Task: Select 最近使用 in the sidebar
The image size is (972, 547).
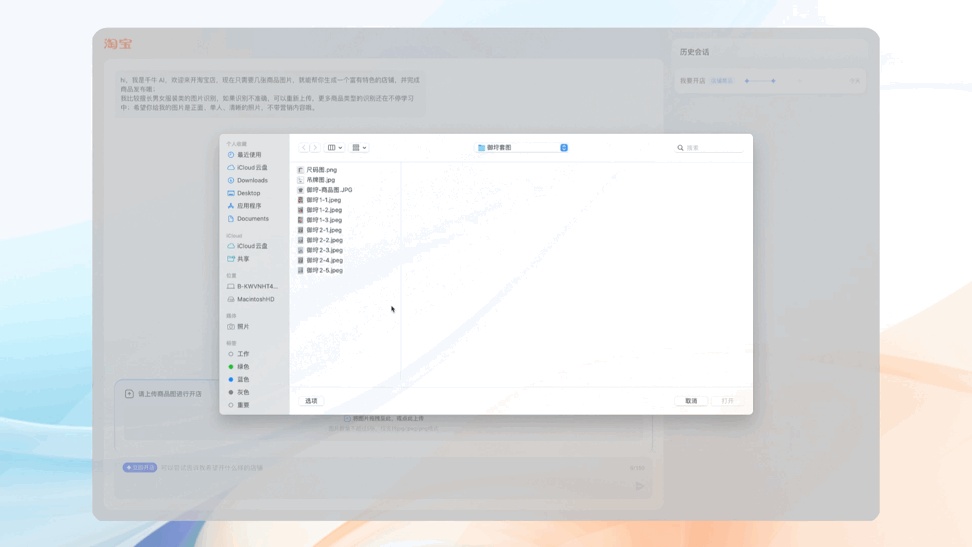Action: tap(249, 155)
